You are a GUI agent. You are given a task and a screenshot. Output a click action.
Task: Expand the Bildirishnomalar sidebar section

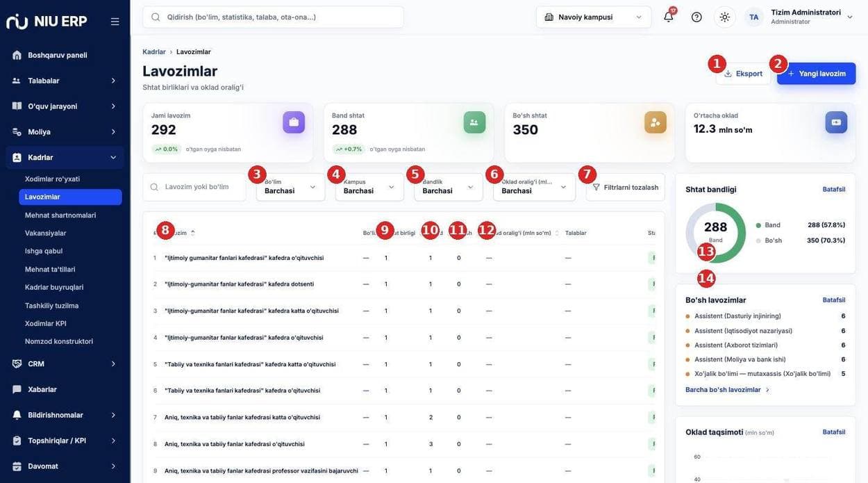(x=65, y=415)
